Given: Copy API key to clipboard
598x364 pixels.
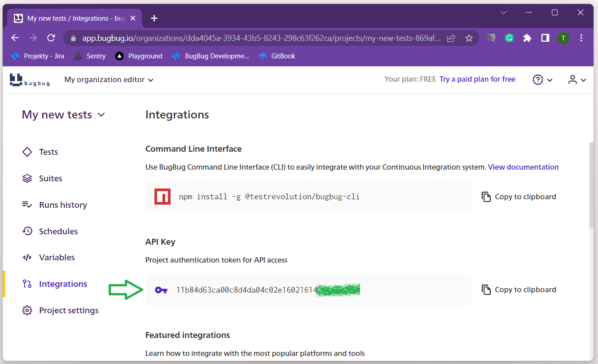Looking at the screenshot, I should (x=519, y=289).
